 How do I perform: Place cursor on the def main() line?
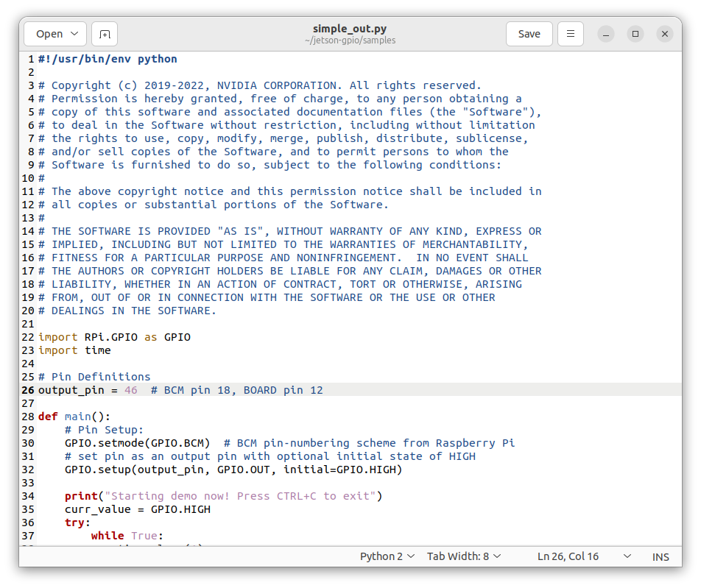point(74,417)
